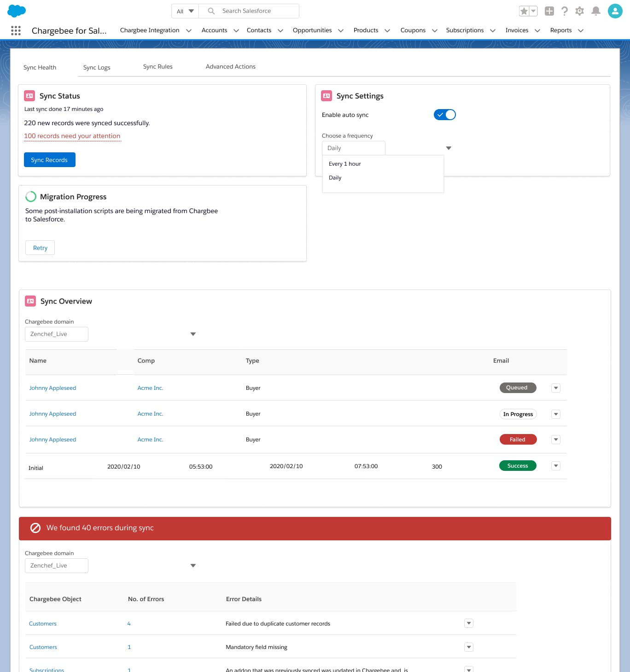Viewport: 630px width, 672px height.
Task: Click the error icon in the red banner
Action: tap(35, 528)
